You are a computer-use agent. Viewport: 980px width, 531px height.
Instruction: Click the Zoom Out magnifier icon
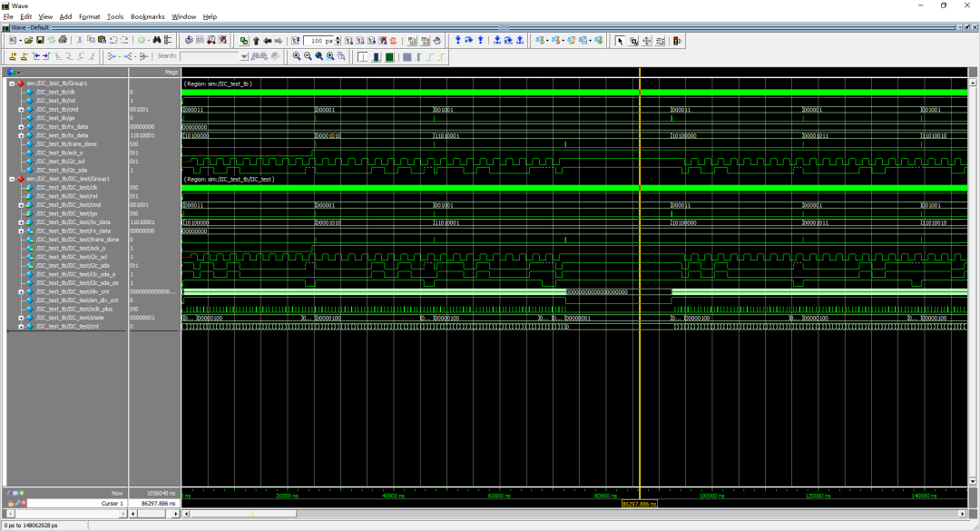click(308, 56)
